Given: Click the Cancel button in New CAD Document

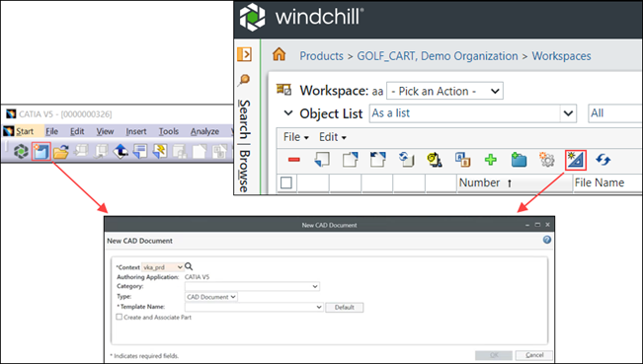Looking at the screenshot, I should [x=534, y=355].
